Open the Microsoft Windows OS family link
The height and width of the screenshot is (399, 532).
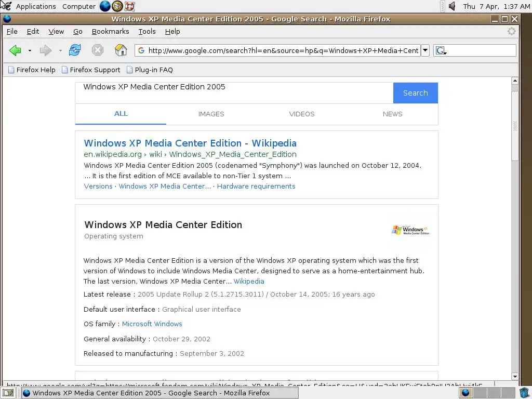pos(152,324)
